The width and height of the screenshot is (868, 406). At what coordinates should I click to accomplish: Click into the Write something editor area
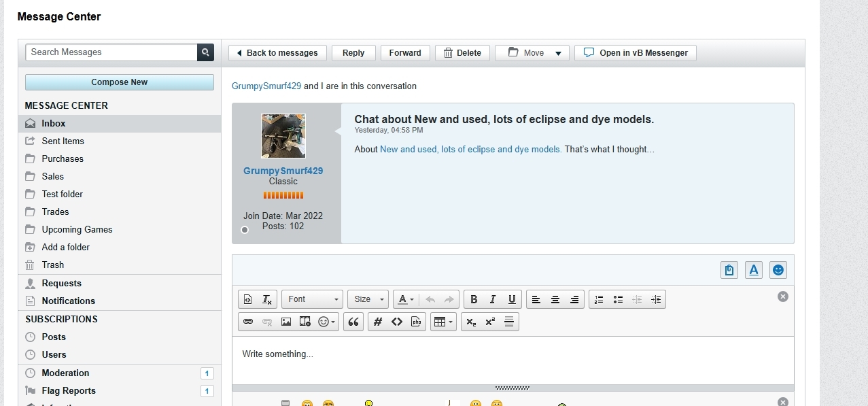tap(513, 360)
